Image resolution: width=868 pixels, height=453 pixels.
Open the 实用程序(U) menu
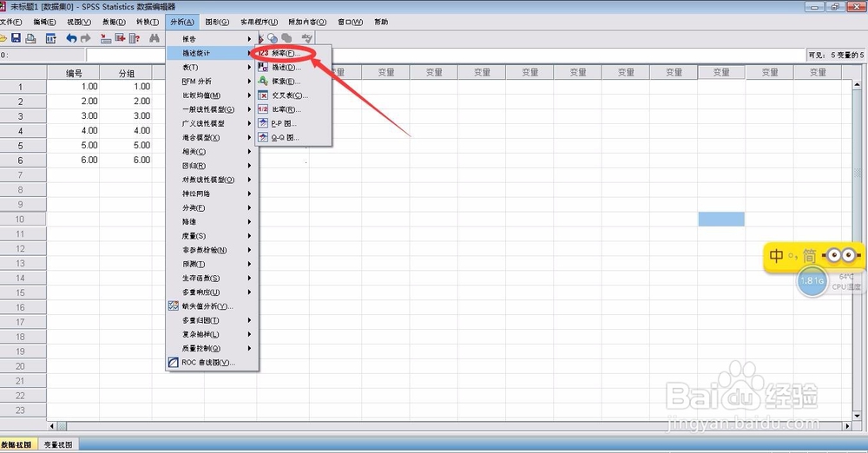pos(259,23)
